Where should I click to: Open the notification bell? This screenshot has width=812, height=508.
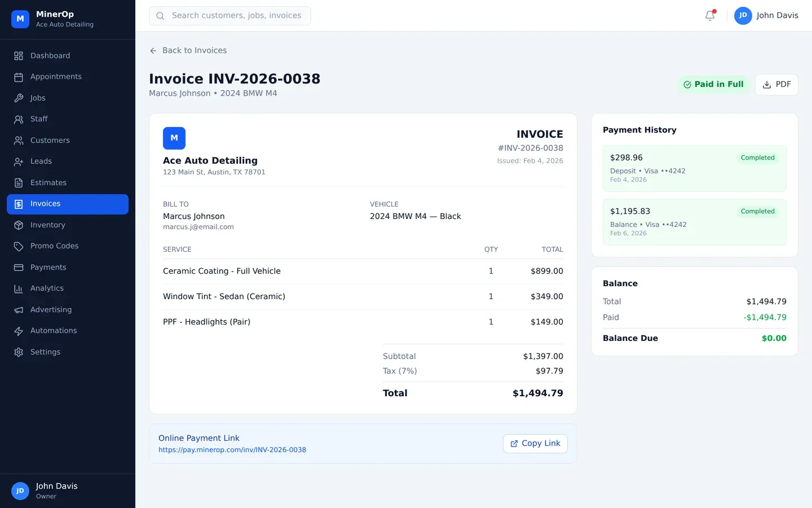709,16
